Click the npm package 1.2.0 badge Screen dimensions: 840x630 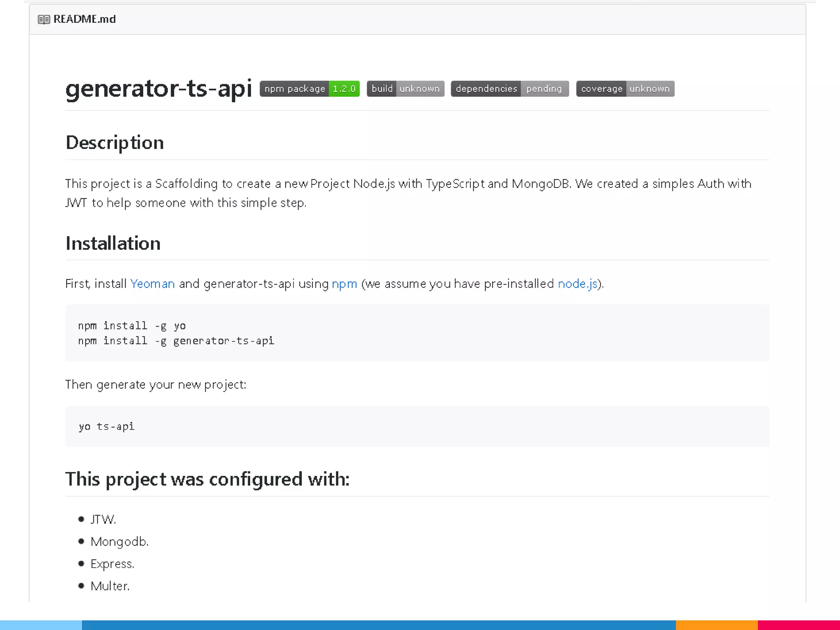click(310, 89)
